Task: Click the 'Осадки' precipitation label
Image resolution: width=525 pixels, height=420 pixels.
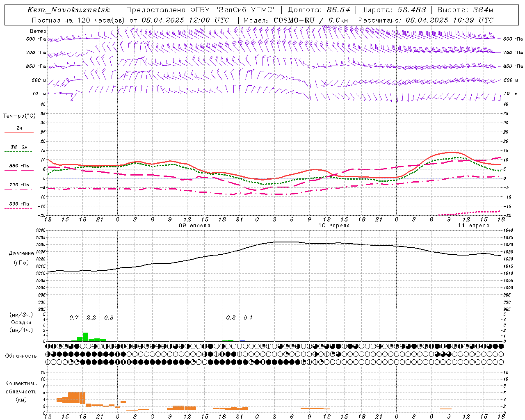Action: coord(21,322)
